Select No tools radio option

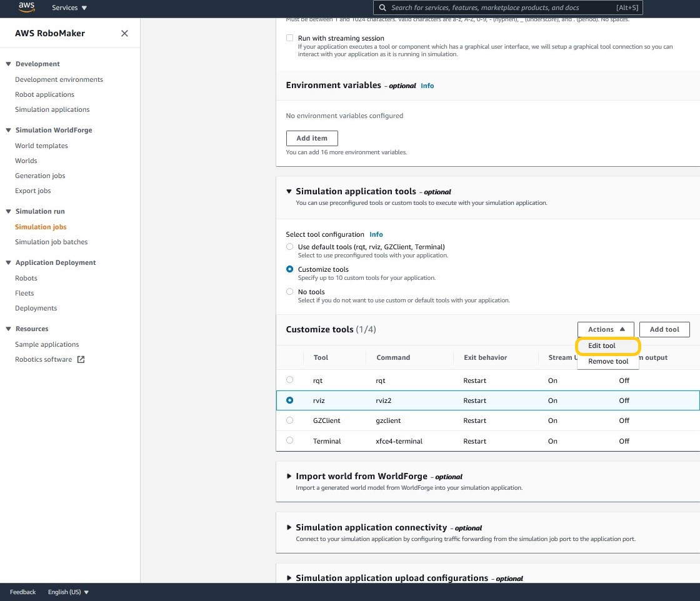point(290,291)
